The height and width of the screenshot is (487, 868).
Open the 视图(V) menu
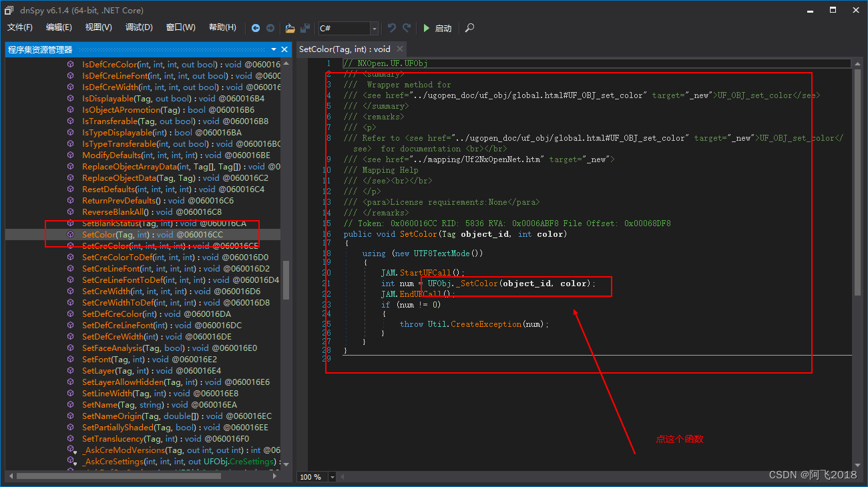point(99,27)
